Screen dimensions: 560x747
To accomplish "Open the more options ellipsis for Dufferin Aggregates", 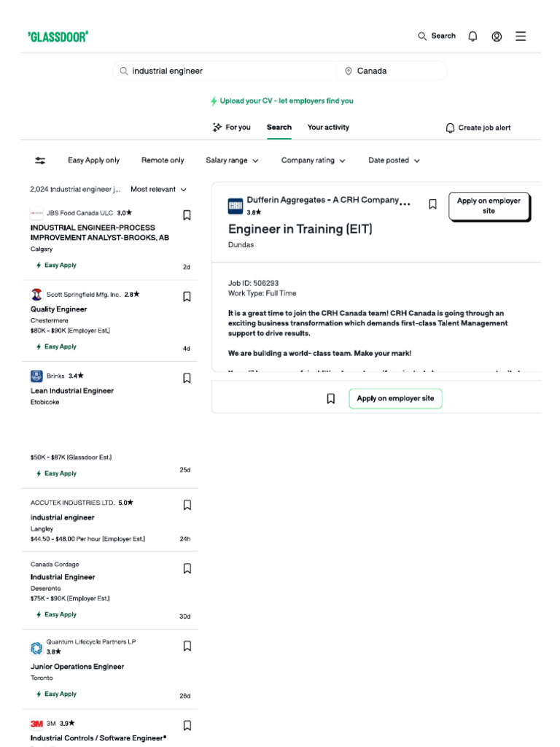I will click(x=405, y=204).
